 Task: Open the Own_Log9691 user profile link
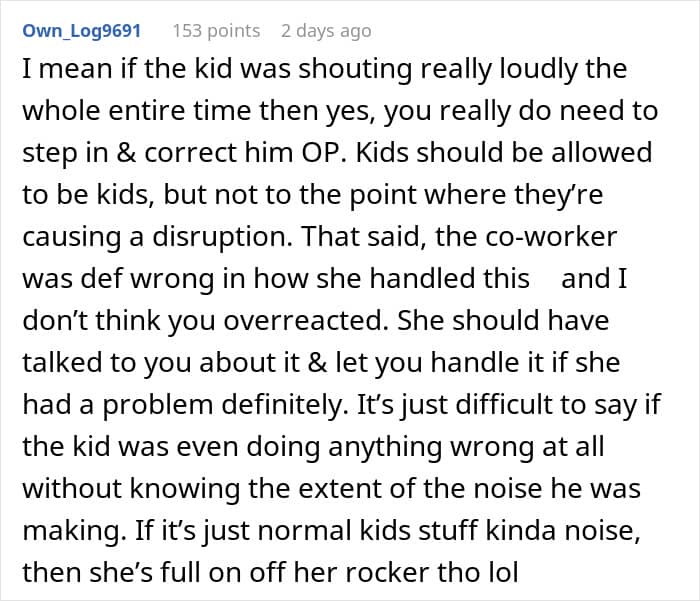[x=82, y=31]
